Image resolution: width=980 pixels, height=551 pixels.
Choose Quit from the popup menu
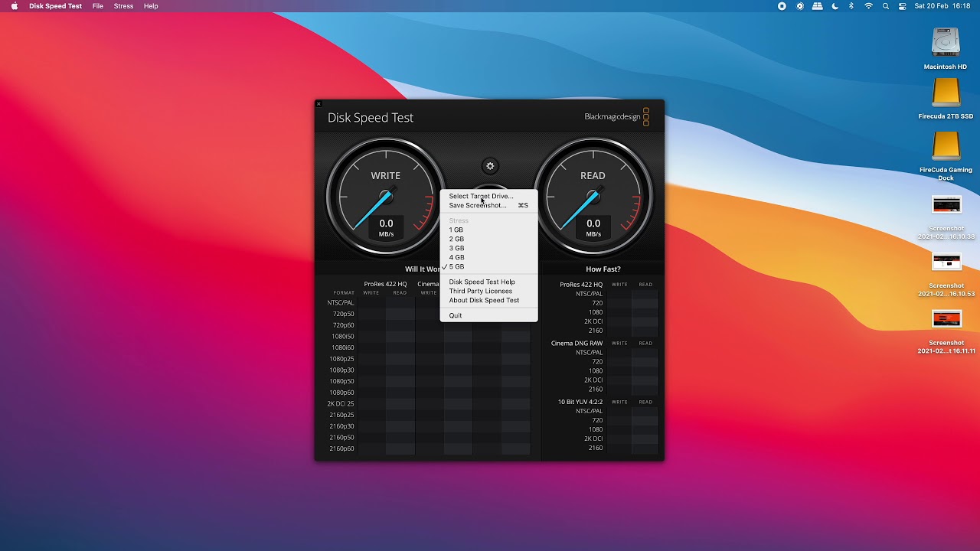tap(488, 315)
